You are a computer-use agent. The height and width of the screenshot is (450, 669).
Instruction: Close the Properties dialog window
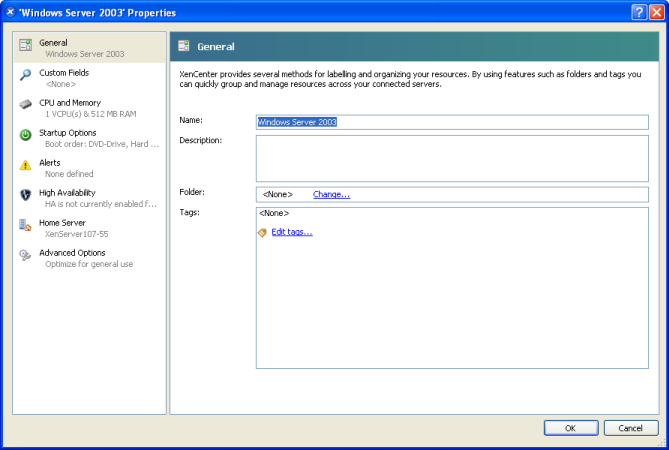pyautogui.click(x=656, y=12)
